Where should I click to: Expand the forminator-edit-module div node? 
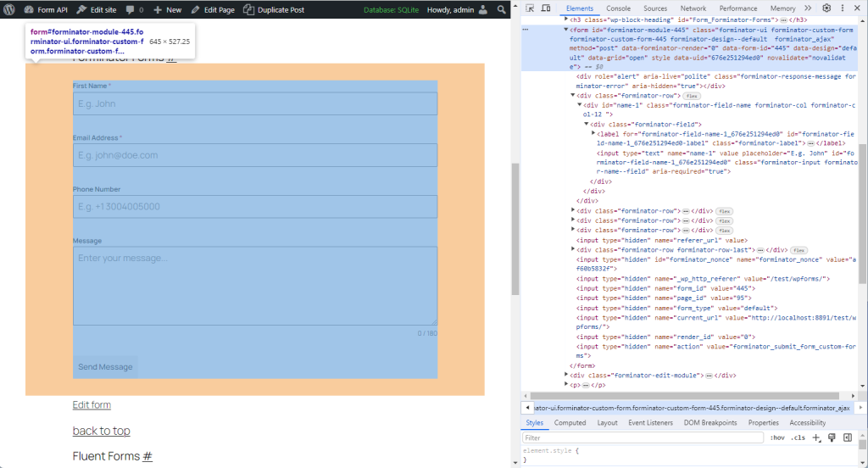click(x=565, y=375)
